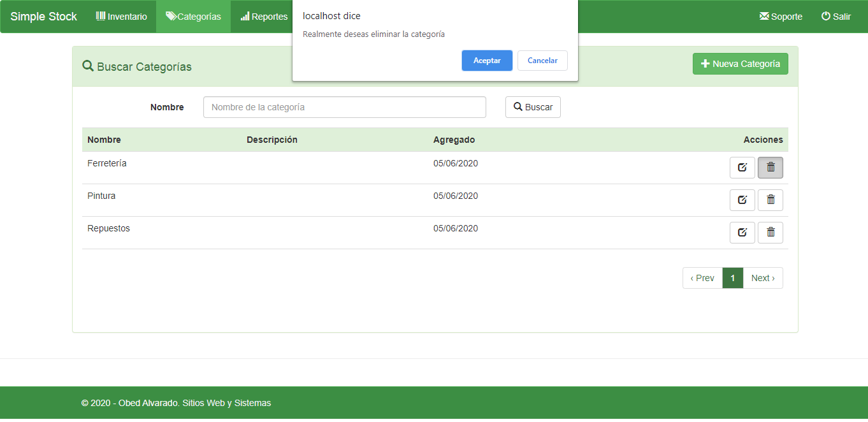Image resolution: width=868 pixels, height=422 pixels.
Task: Click 'Realmente deseas eliminar la categoría' message
Action: click(373, 34)
